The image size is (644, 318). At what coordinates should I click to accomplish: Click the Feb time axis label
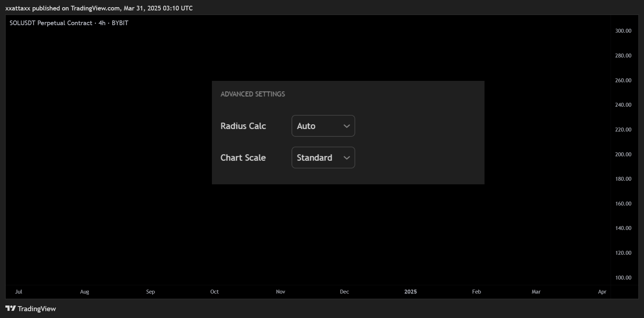(477, 292)
